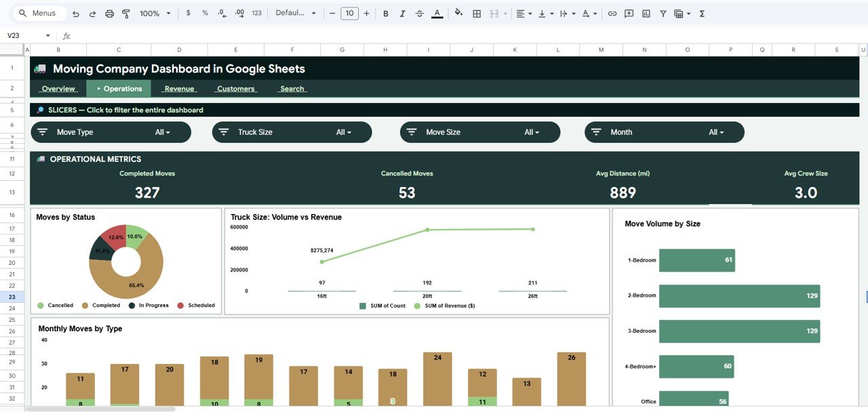Toggle bold formatting
This screenshot has width=868, height=412.
(386, 14)
